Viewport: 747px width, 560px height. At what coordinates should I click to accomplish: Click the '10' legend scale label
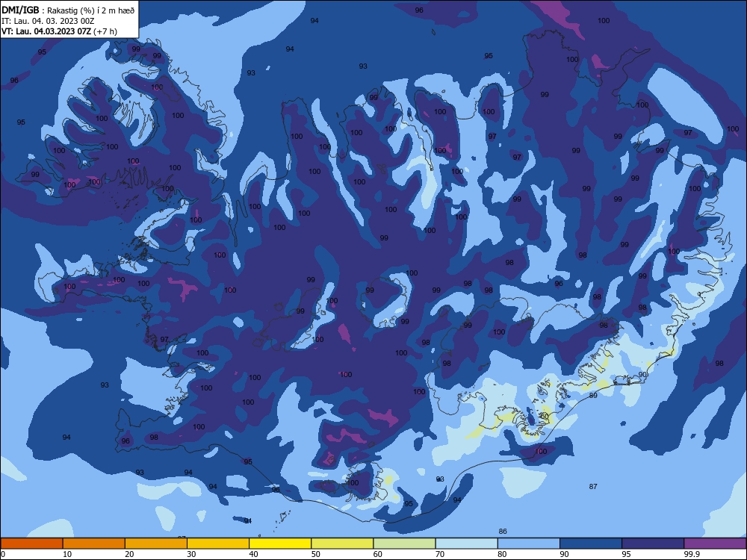67,554
